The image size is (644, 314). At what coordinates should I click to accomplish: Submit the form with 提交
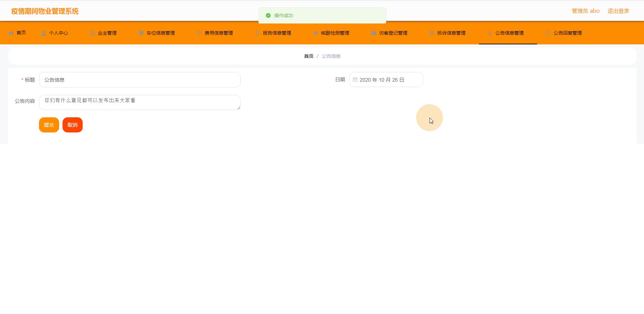(49, 125)
